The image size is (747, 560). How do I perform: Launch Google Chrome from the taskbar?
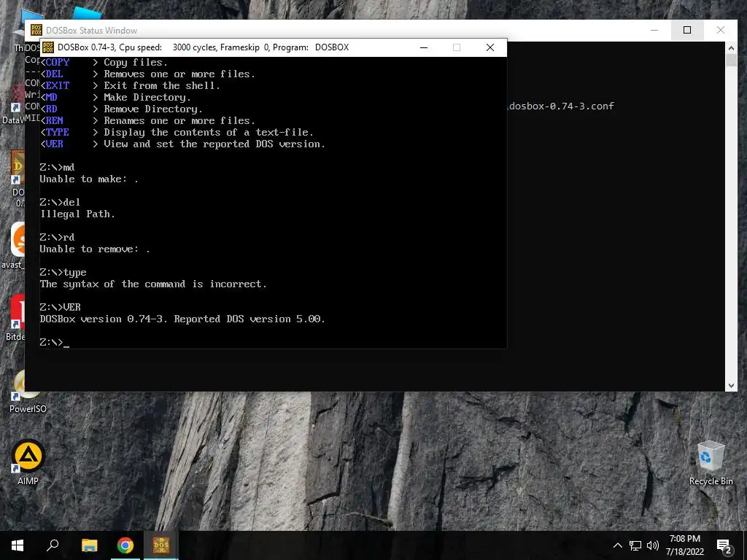(125, 545)
